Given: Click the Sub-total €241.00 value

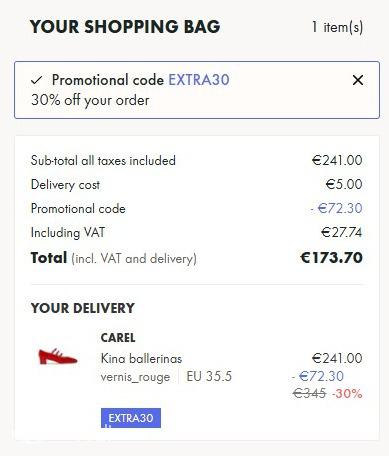Looking at the screenshot, I should coord(337,160).
